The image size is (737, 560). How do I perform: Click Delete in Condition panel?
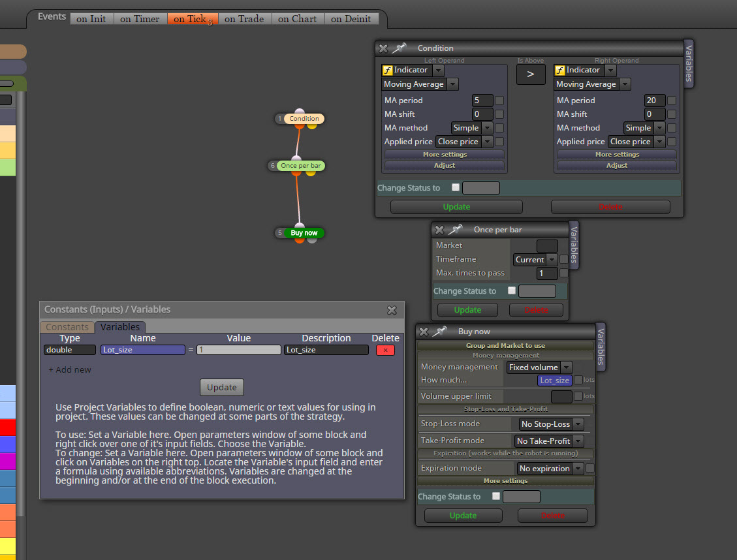610,207
